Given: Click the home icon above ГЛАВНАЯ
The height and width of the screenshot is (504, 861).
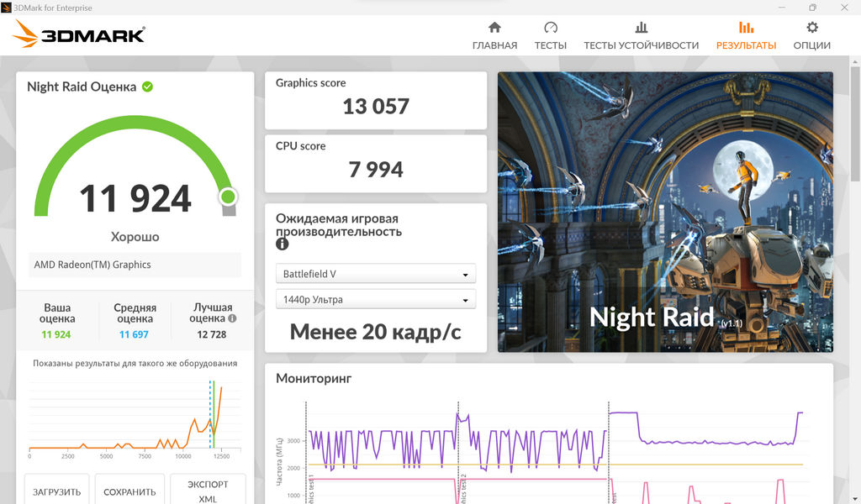Looking at the screenshot, I should pyautogui.click(x=494, y=28).
